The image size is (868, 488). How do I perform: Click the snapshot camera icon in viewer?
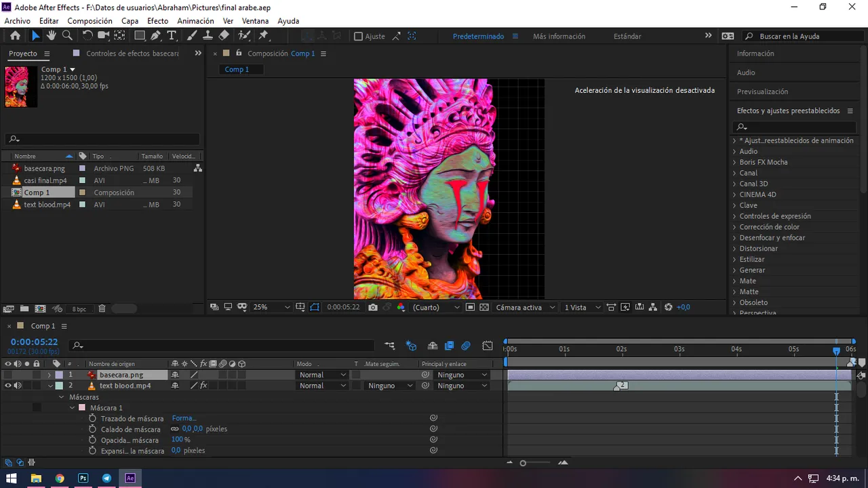point(373,307)
